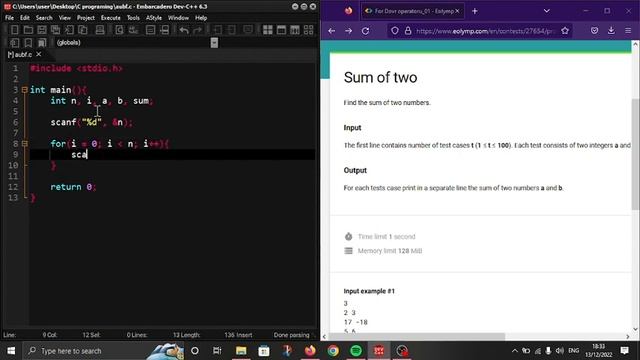Collapse the main function fold marker on line 3
Viewport: 640px width, 360px height.
24,90
